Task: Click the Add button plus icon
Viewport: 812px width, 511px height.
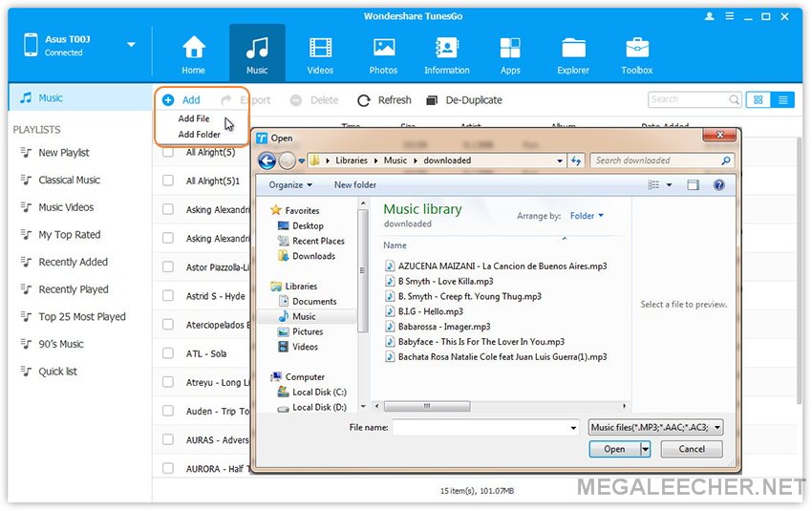Action: [x=168, y=100]
